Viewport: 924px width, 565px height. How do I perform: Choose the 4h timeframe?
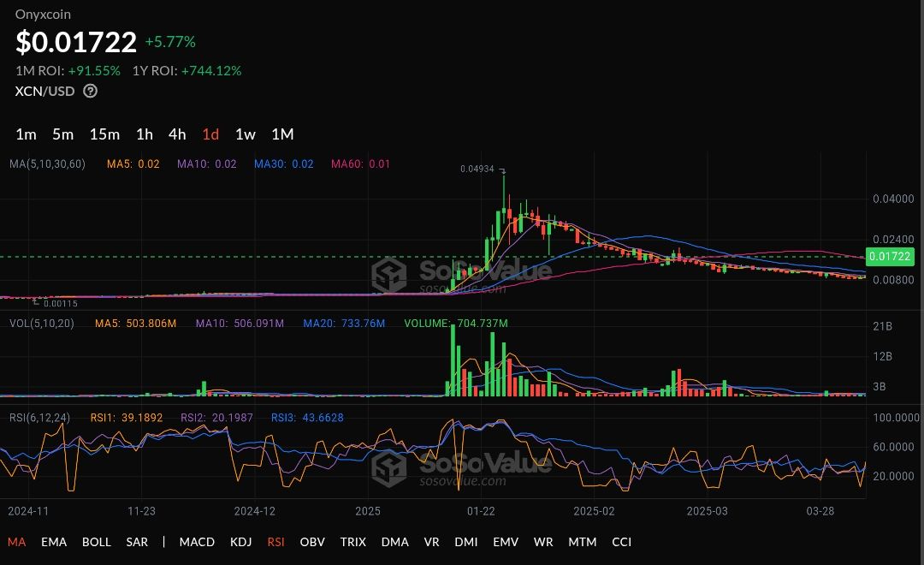coord(177,134)
